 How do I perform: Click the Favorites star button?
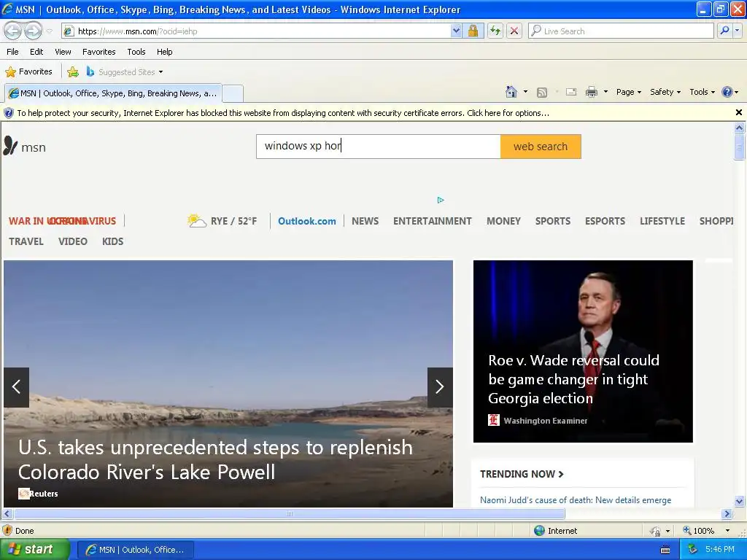click(28, 72)
